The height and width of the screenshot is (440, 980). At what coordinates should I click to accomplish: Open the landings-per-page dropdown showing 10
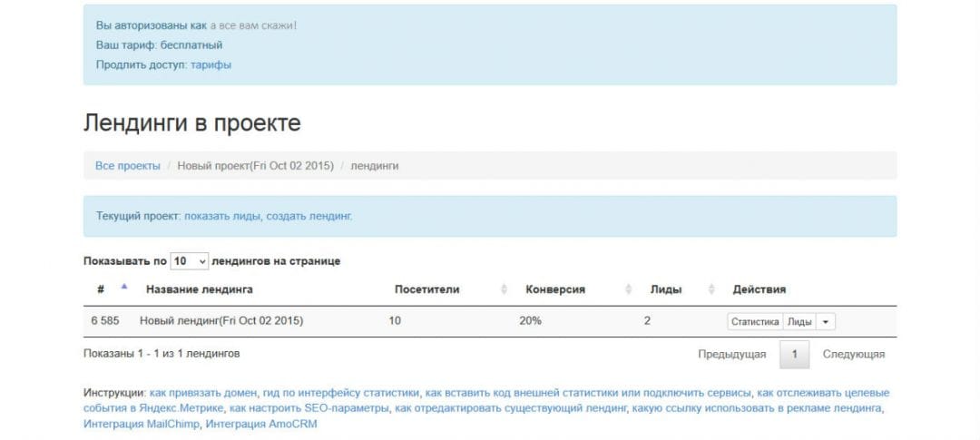click(190, 261)
